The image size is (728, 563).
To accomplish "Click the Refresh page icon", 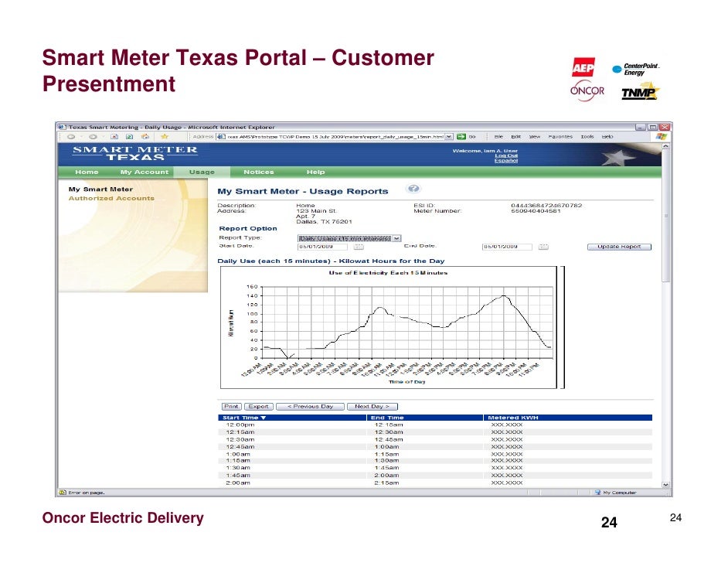I will pos(130,137).
